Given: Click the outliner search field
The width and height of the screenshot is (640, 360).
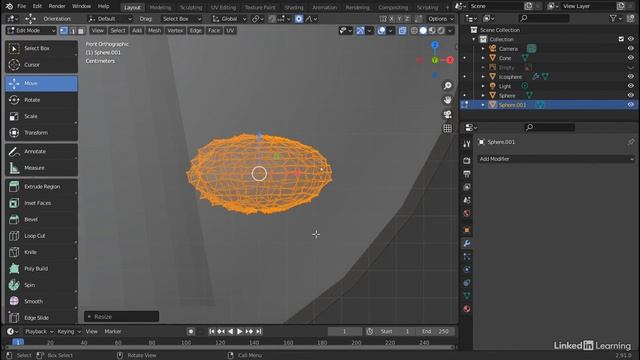Looking at the screenshot, I should click(544, 18).
